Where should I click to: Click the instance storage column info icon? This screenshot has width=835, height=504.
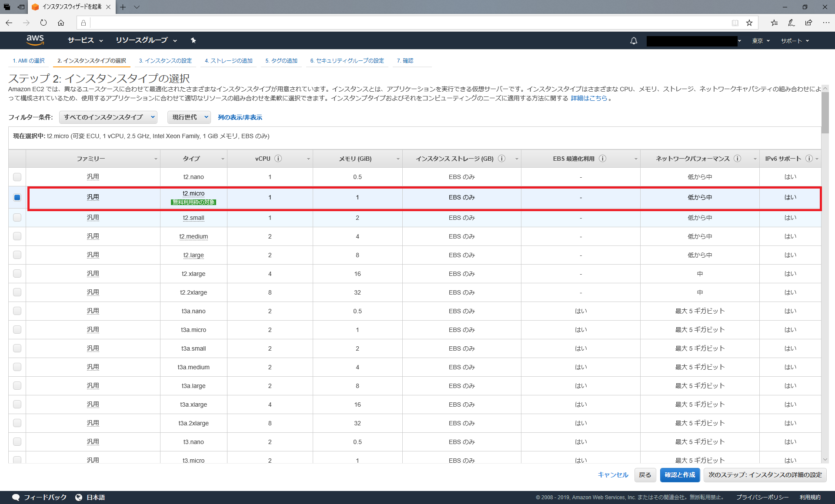[501, 159]
